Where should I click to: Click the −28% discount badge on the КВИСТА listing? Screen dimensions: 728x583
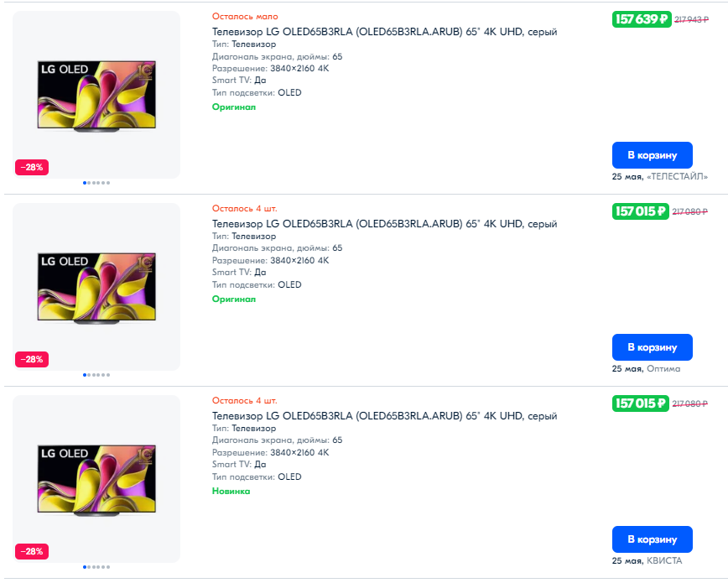32,551
